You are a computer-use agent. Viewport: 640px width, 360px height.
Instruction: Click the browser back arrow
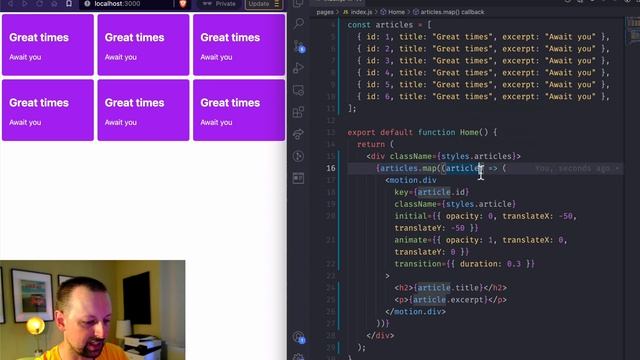tap(10, 4)
